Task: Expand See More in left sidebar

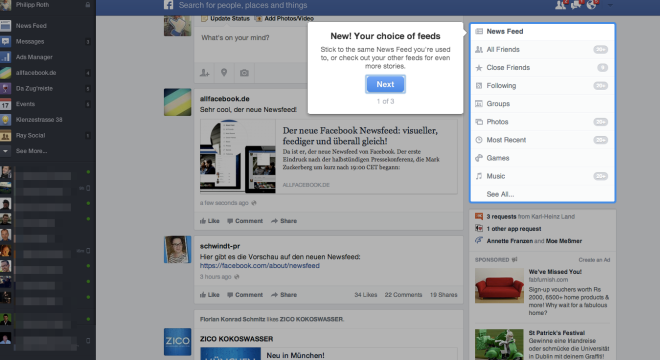Action: [31, 151]
